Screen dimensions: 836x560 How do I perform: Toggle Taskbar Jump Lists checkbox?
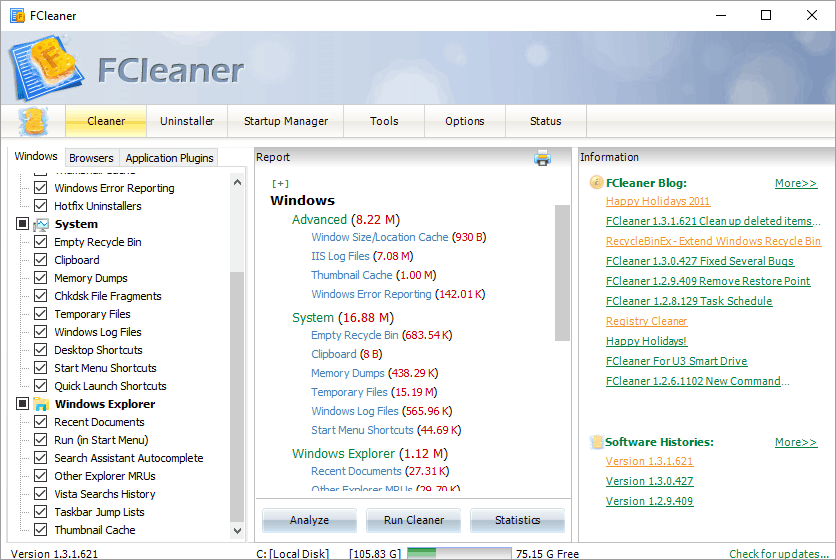pyautogui.click(x=41, y=512)
